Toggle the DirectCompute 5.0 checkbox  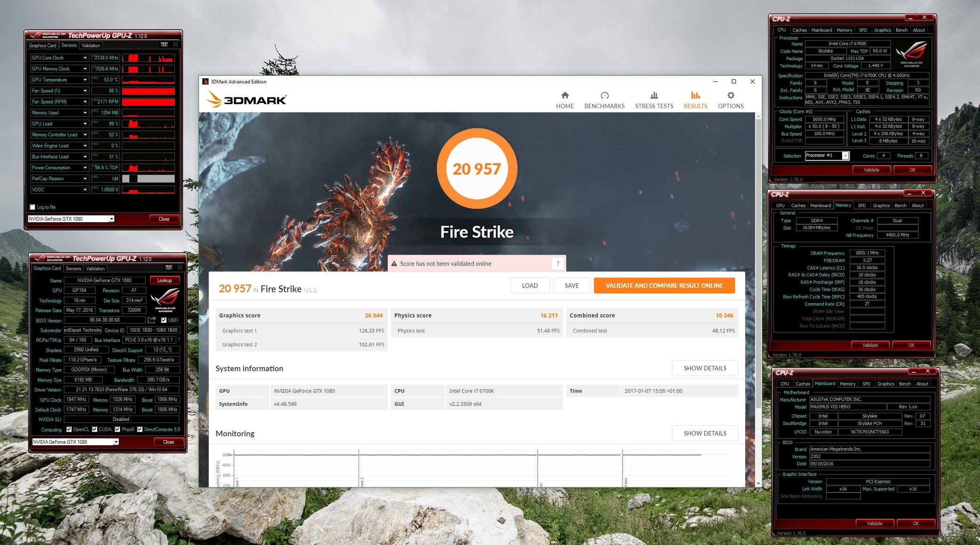[140, 429]
